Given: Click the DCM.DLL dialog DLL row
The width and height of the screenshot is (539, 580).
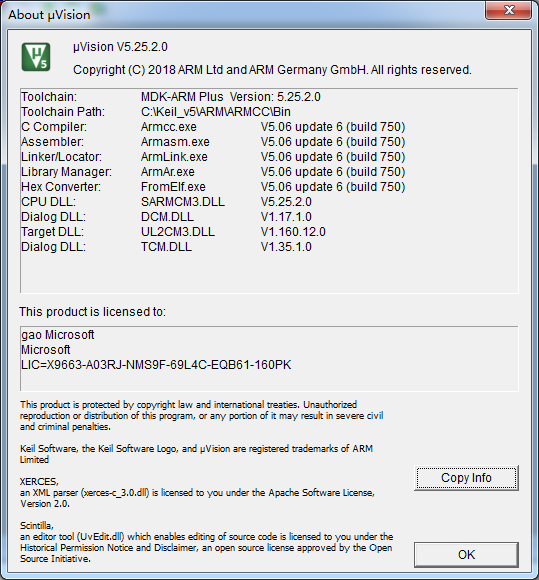Looking at the screenshot, I should pyautogui.click(x=166, y=217).
